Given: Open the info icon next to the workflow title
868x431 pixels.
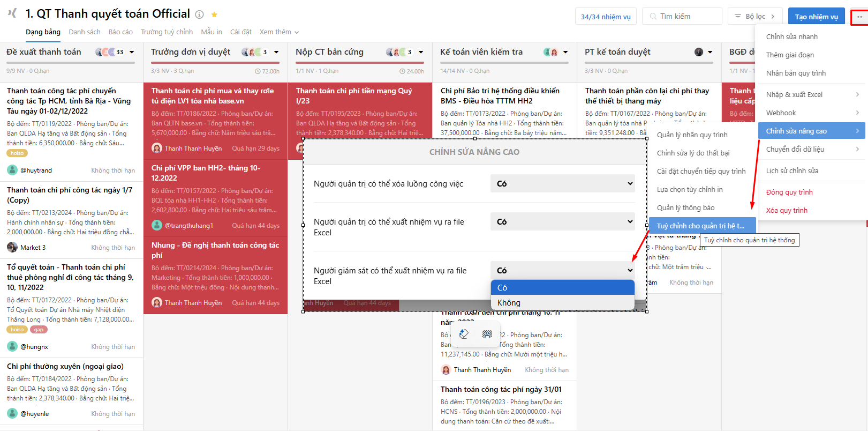Looking at the screenshot, I should point(199,14).
